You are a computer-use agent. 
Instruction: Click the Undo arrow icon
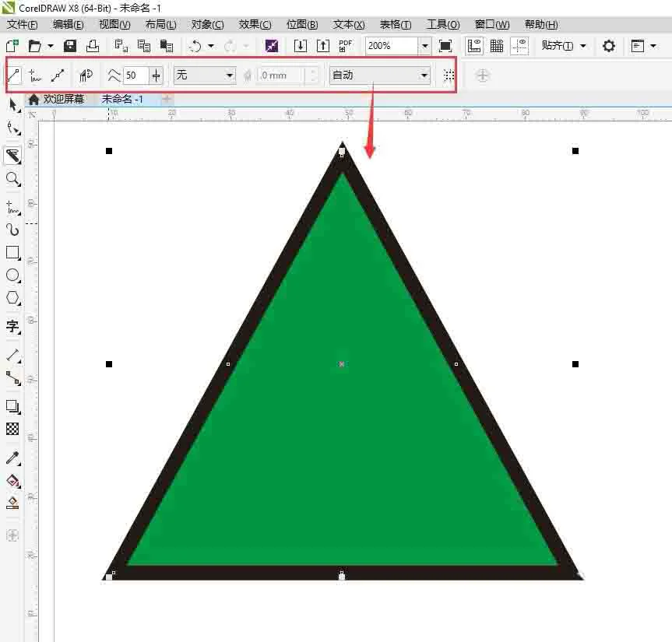click(x=195, y=46)
